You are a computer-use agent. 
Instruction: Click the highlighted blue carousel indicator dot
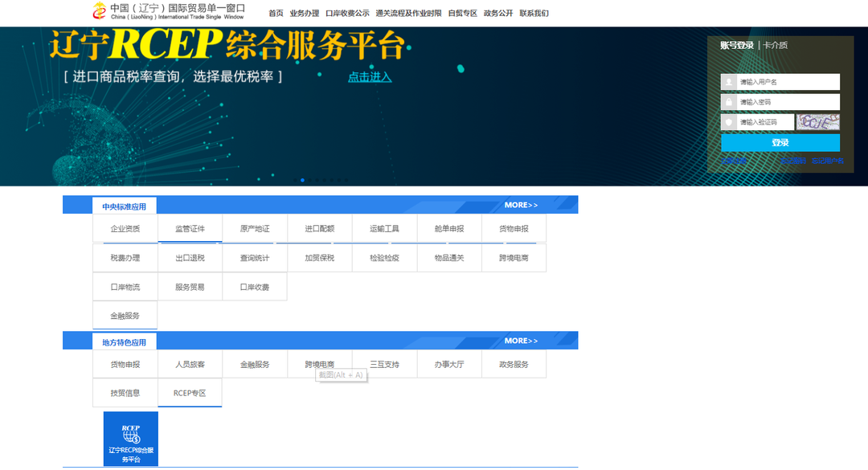point(302,180)
